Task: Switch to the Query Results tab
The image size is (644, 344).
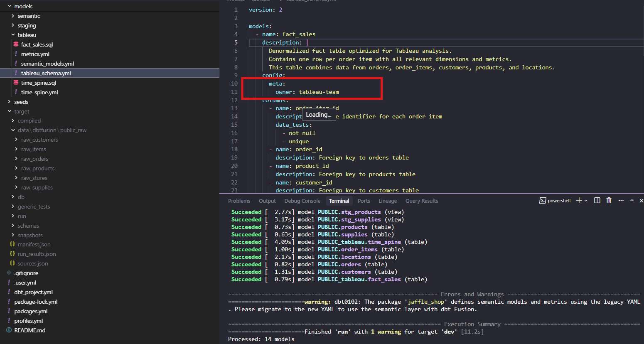Action: pyautogui.click(x=421, y=201)
